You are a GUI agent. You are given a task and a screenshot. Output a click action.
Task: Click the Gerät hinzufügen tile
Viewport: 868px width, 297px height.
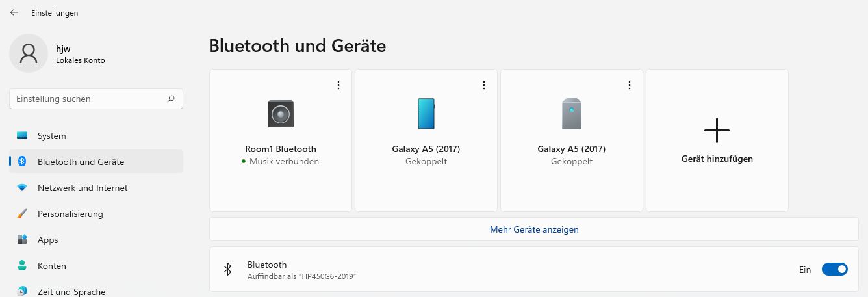coord(717,140)
